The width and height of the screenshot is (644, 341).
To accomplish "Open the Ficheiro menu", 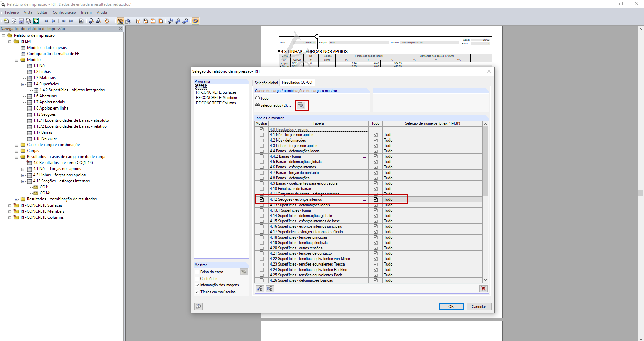I will pyautogui.click(x=12, y=12).
